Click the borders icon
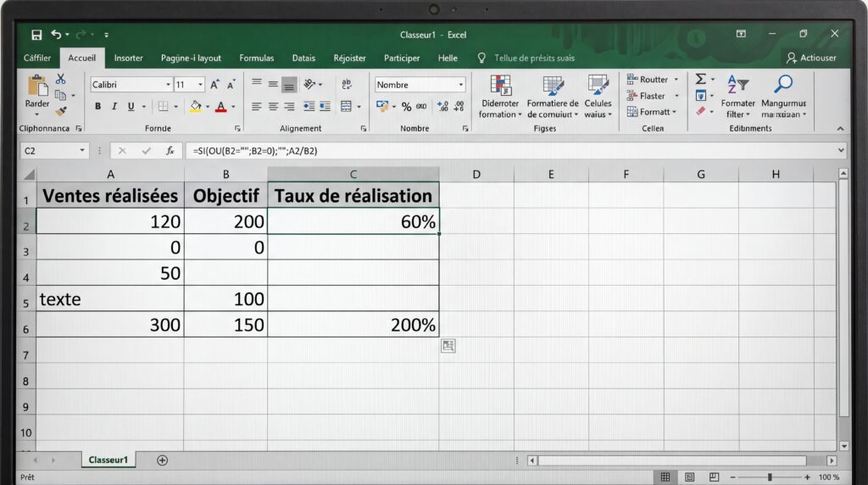Image resolution: width=868 pixels, height=485 pixels. tap(163, 106)
